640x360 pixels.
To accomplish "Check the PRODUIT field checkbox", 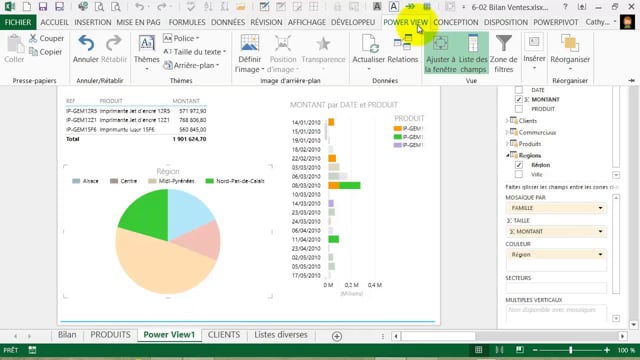I will (519, 109).
